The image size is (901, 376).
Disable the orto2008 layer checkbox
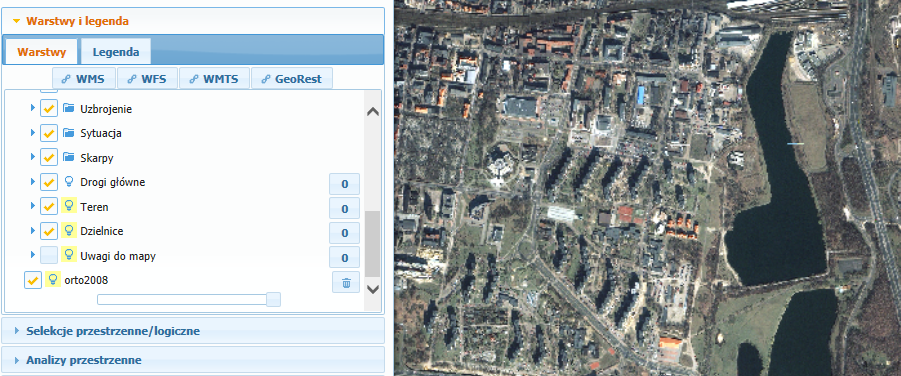33,280
